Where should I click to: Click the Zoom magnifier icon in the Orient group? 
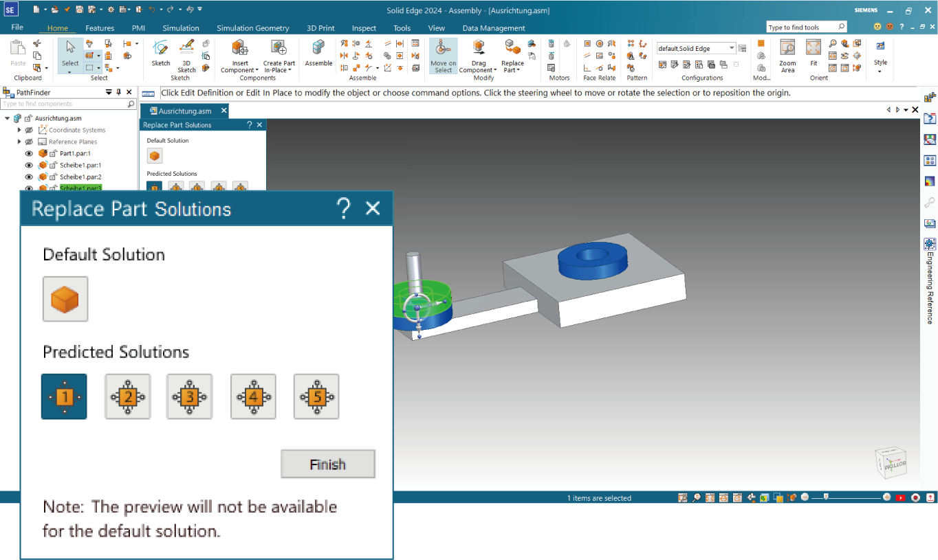(833, 44)
